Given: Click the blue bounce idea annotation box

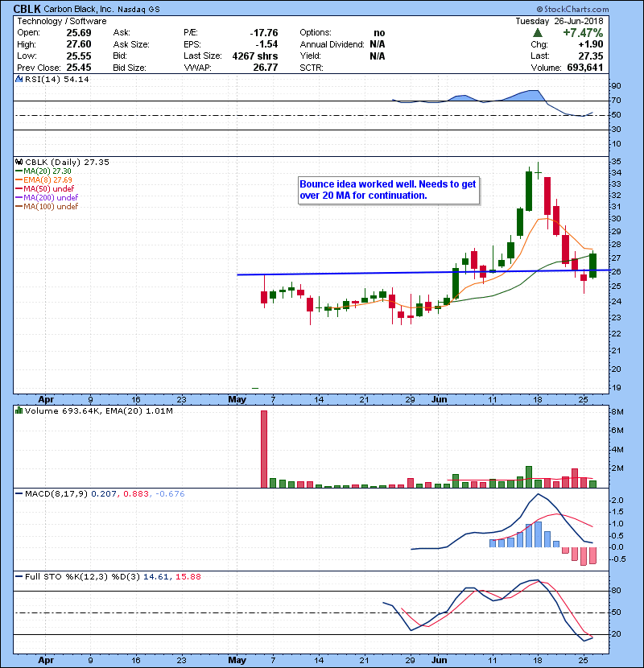Looking at the screenshot, I should pyautogui.click(x=388, y=190).
